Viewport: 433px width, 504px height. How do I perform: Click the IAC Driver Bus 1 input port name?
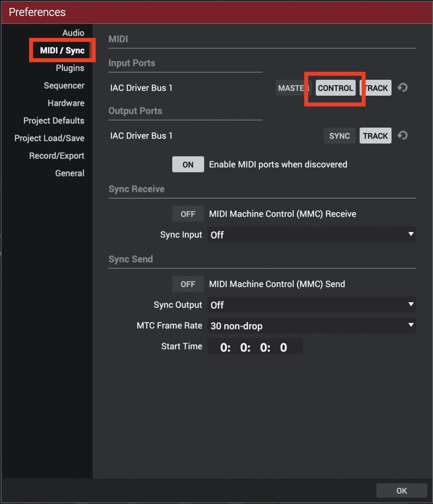tap(141, 88)
